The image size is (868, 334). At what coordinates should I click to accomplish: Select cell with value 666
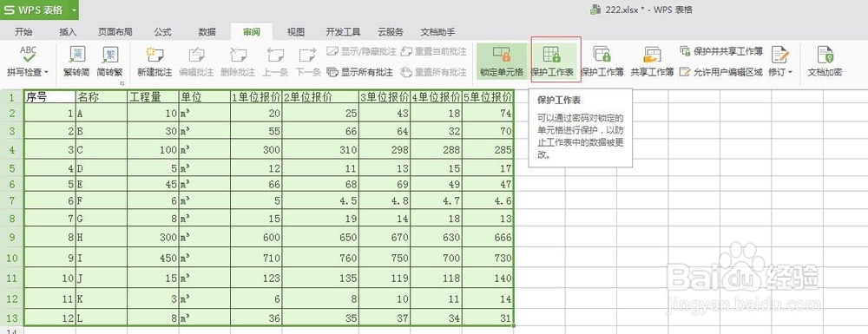click(487, 237)
